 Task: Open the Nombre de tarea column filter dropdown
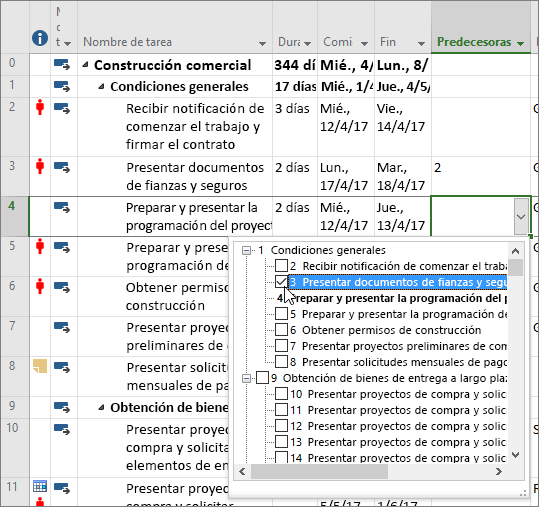[x=262, y=43]
